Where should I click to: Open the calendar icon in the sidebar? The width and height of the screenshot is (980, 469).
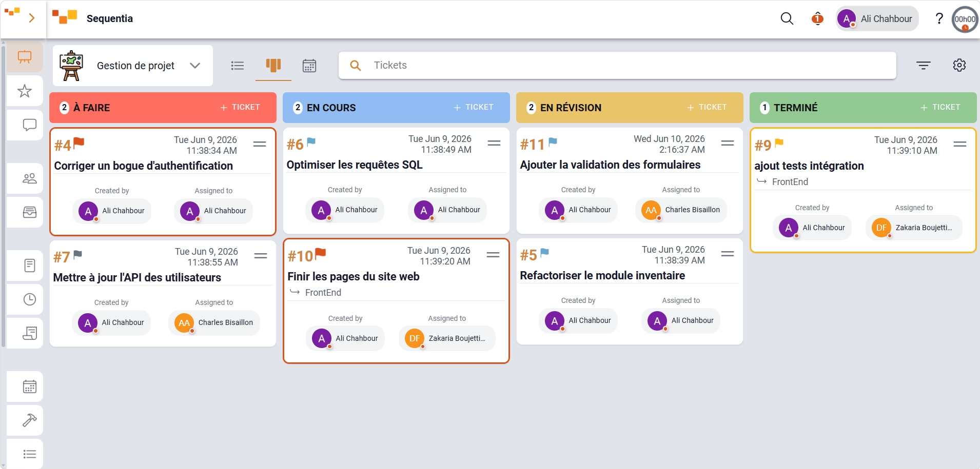click(x=29, y=386)
